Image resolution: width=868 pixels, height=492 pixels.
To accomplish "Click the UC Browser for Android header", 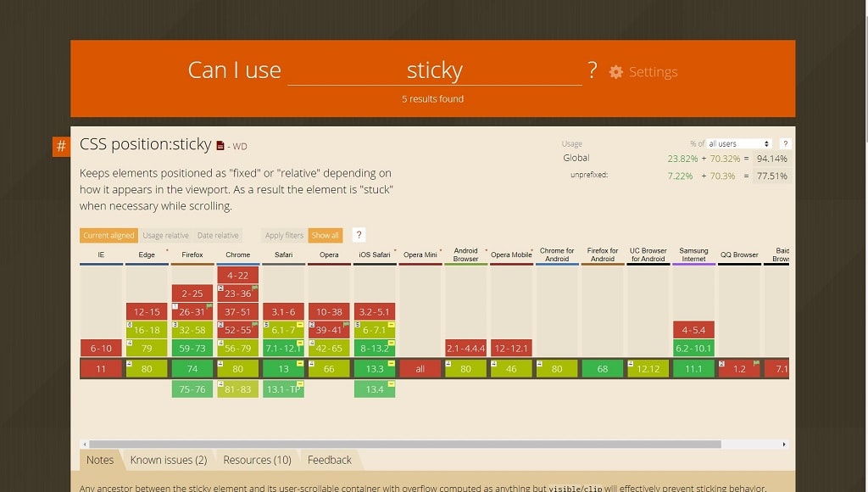I will tap(648, 254).
